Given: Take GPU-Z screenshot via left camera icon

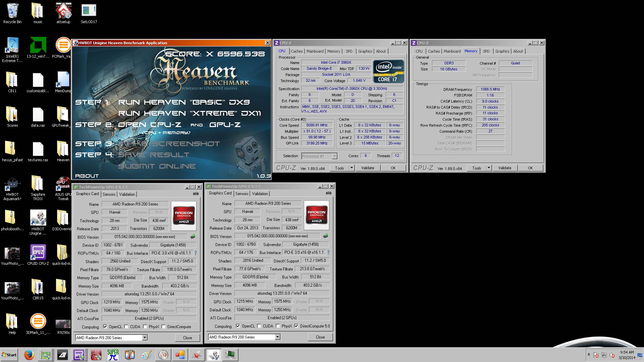Looking at the screenshot, I should 196,194.
